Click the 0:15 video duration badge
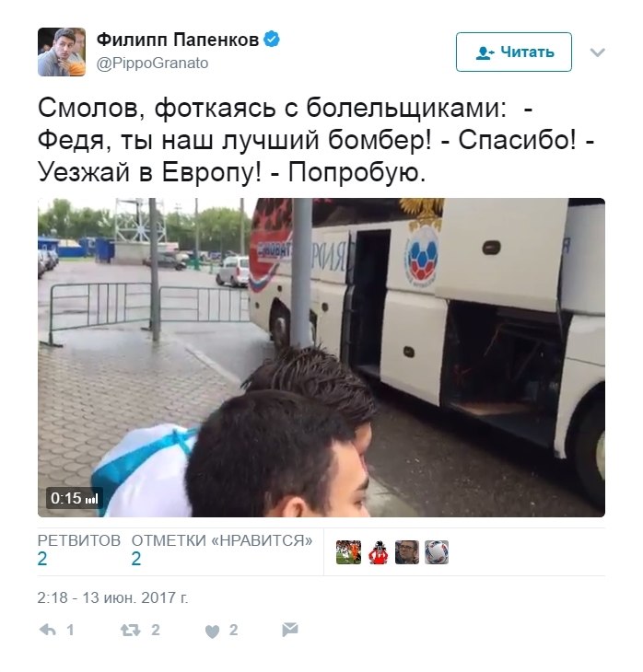This screenshot has height=672, width=643. [75, 498]
